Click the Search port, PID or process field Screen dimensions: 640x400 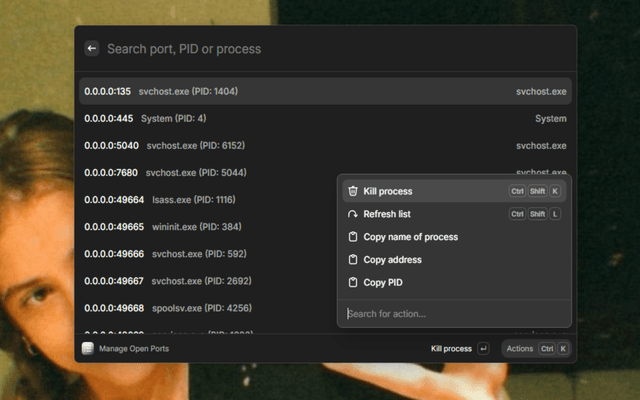click(x=330, y=48)
